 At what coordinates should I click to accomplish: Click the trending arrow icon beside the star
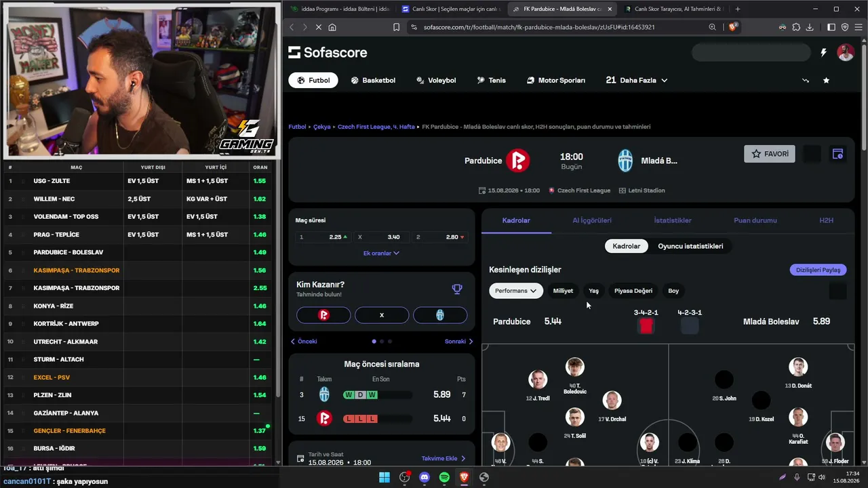806,80
